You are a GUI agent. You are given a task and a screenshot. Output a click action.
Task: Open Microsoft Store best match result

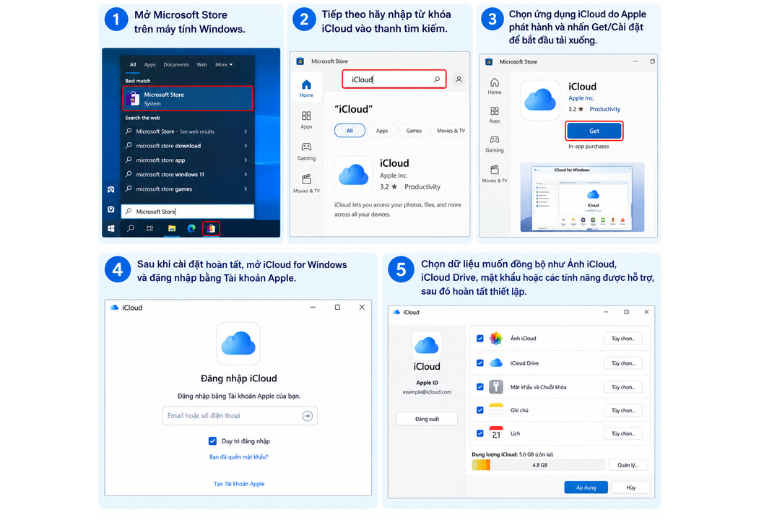pos(188,99)
